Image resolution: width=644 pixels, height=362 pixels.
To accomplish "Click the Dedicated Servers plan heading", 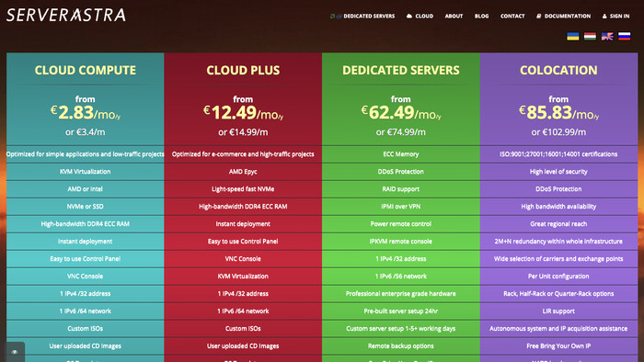I will tap(401, 70).
